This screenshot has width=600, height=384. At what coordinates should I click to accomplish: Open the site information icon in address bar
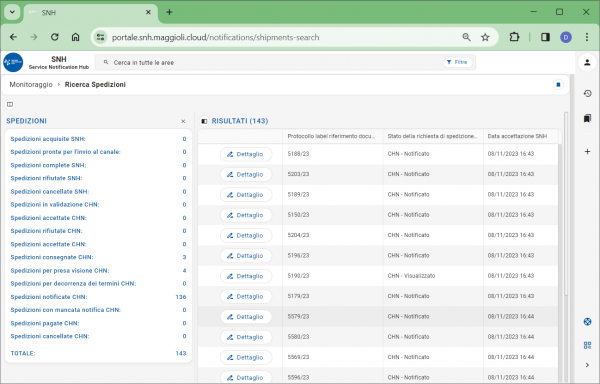point(101,37)
